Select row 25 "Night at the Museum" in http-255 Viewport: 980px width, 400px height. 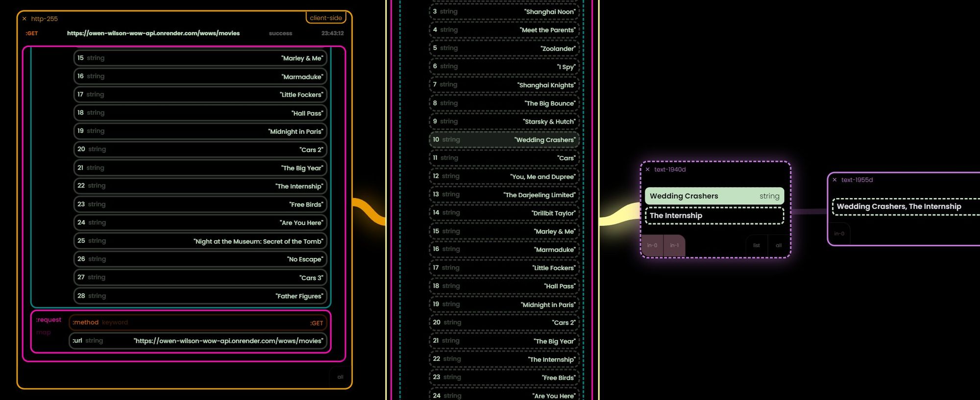[200, 241]
